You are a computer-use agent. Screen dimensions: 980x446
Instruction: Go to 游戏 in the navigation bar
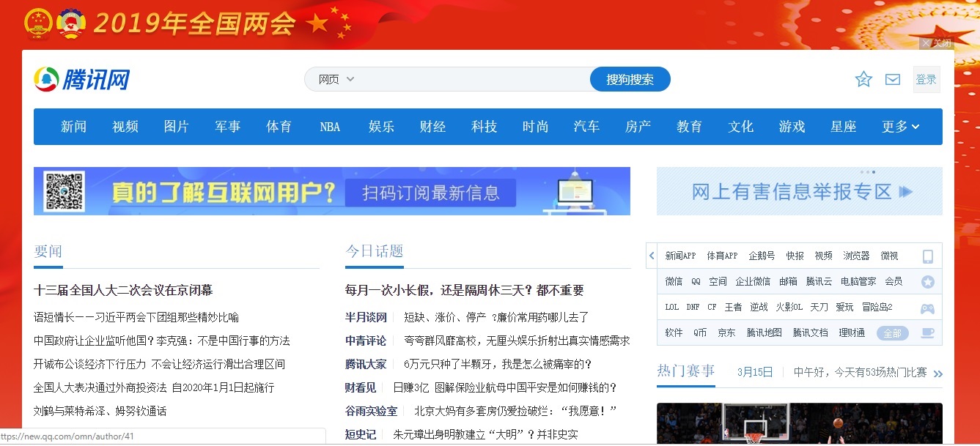coord(792,127)
